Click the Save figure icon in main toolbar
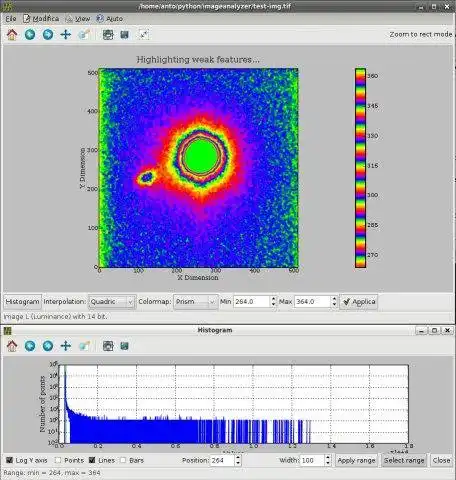 click(x=125, y=34)
